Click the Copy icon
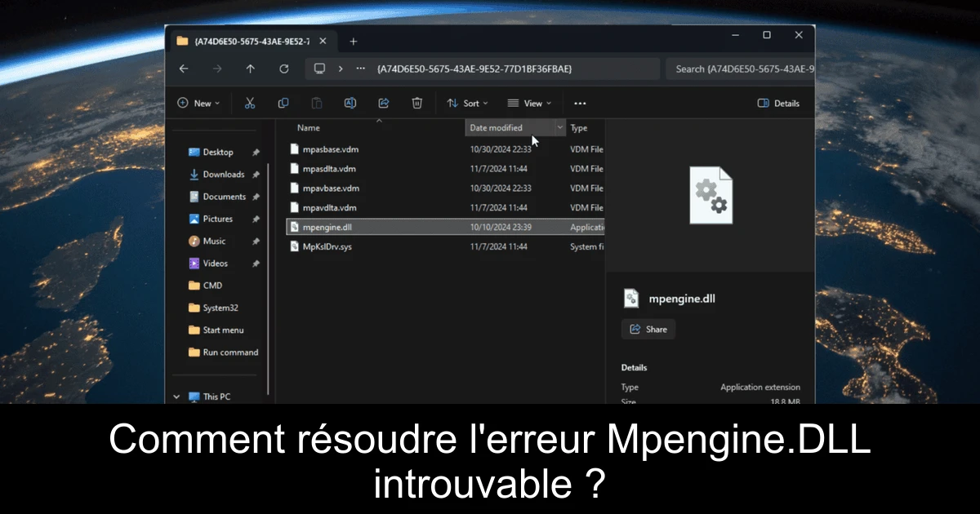 coord(283,103)
